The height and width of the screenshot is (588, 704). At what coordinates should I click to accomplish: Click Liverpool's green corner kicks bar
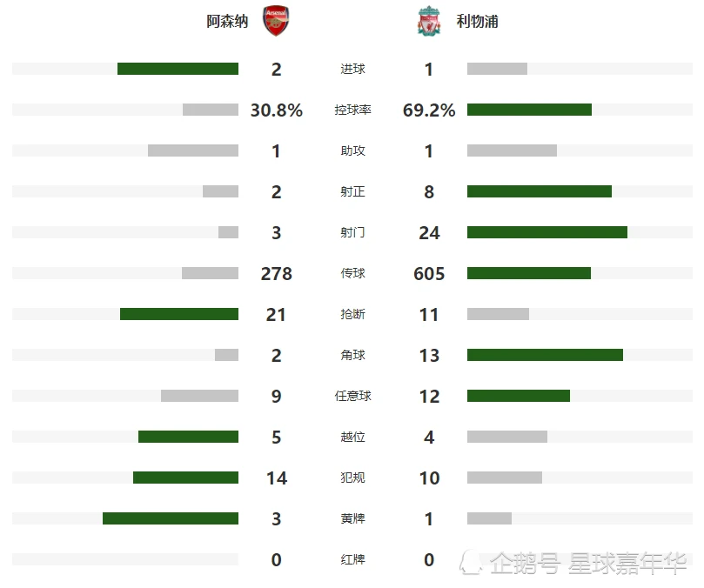coord(545,355)
